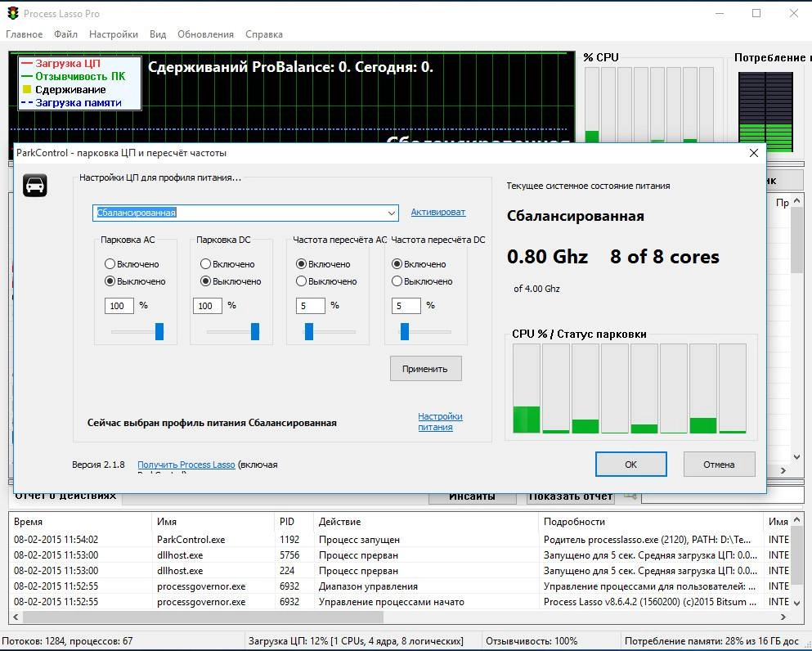
Task: Click the Парковка AC slider handle
Action: pos(159,331)
